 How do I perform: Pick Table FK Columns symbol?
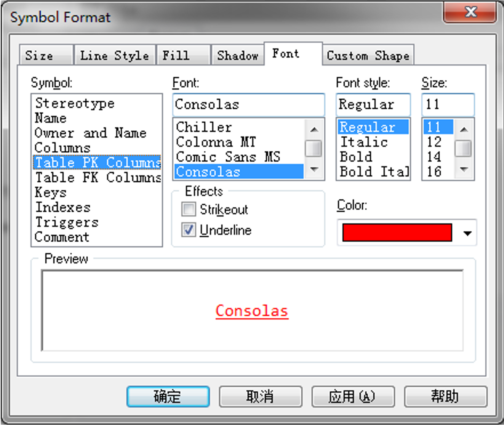coord(97,177)
